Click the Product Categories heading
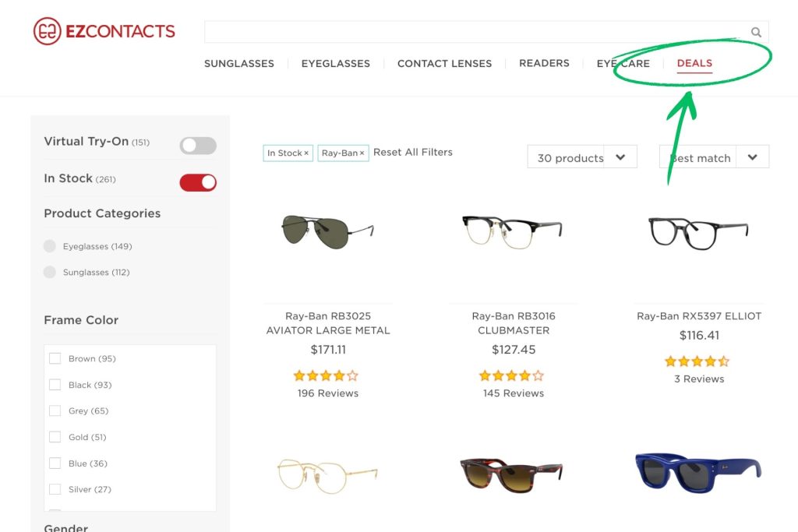Image resolution: width=798 pixels, height=532 pixels. [102, 213]
